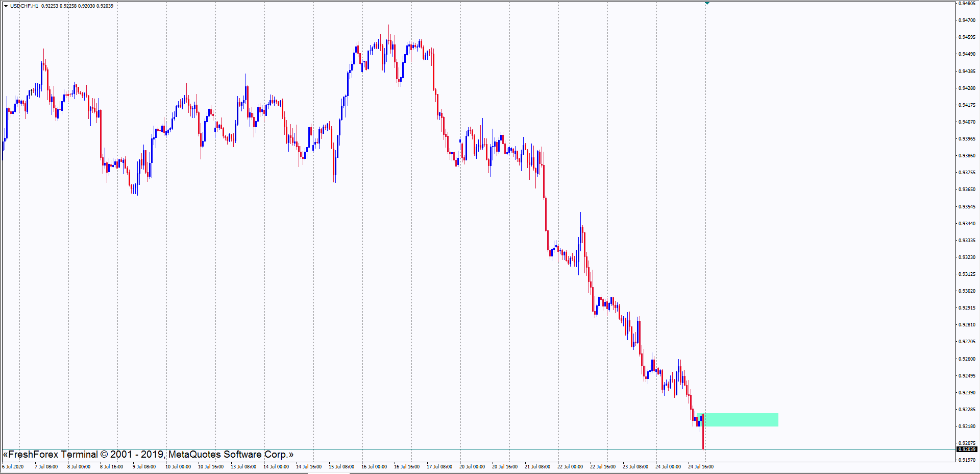The image size is (980, 474).
Task: Click the 10 Jul 00:00 time label
Action: click(x=178, y=467)
